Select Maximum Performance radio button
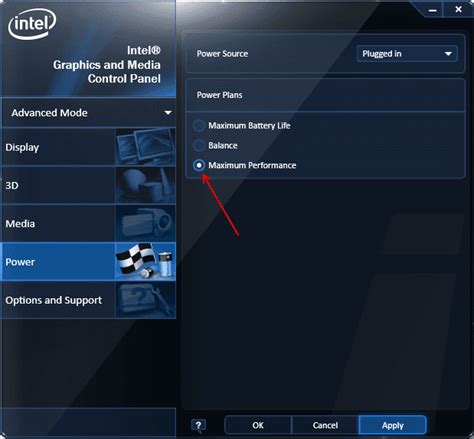The width and height of the screenshot is (474, 439). 199,165
